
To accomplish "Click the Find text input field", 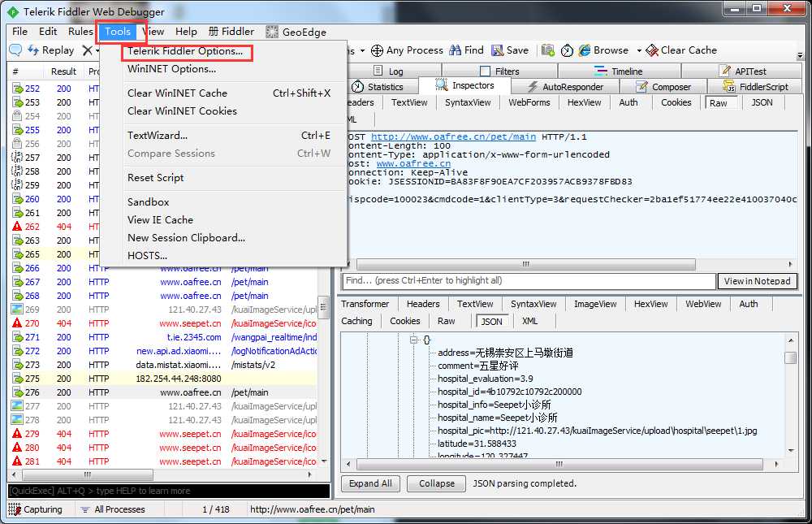I will pyautogui.click(x=529, y=281).
